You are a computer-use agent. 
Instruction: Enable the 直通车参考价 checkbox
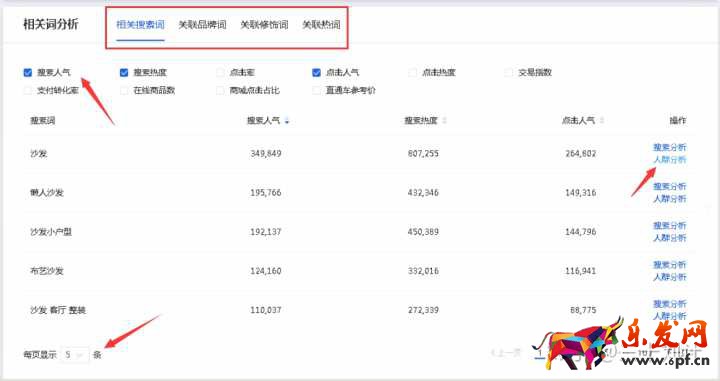pos(316,90)
